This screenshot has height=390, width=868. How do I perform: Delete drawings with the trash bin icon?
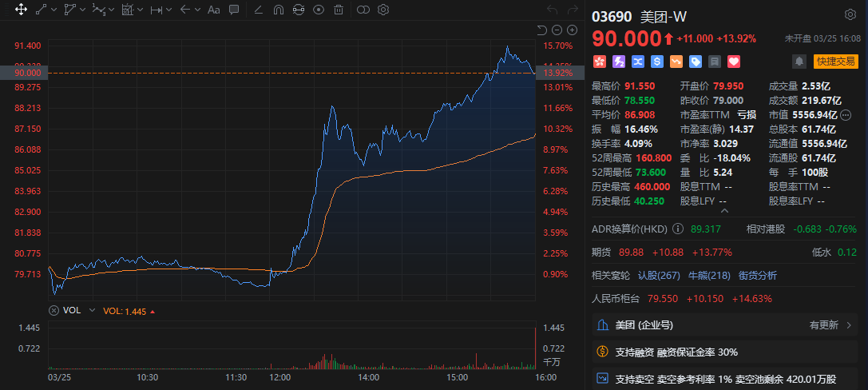[x=339, y=10]
